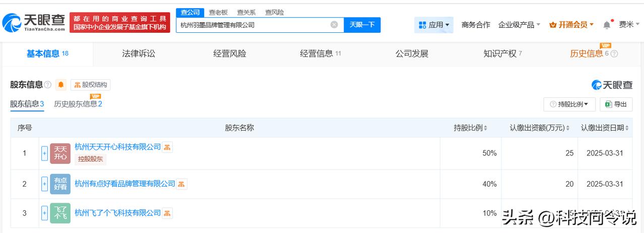This screenshot has height=233, width=644.
Task: Click the 2025-03-31 date in row 1
Action: [605, 153]
